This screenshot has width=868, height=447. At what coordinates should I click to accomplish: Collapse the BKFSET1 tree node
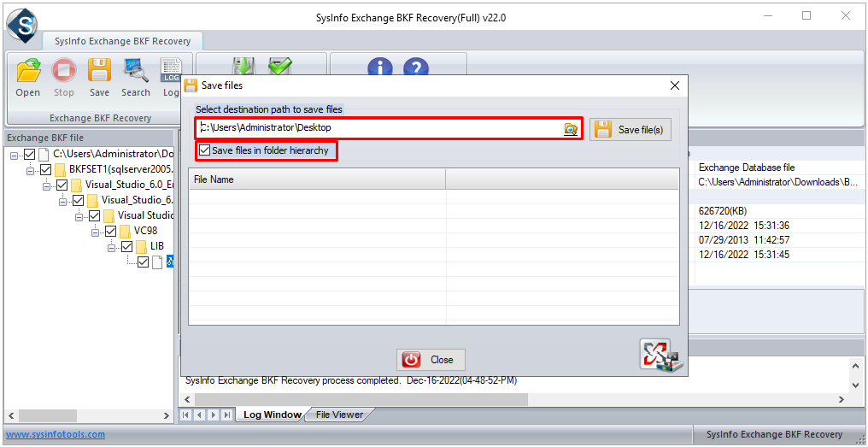(30, 169)
